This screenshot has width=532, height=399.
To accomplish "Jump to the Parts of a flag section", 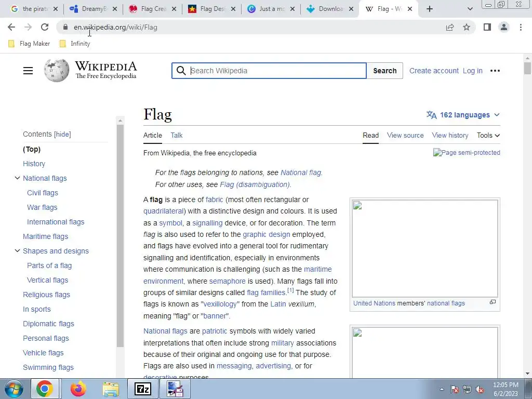I will (49, 265).
